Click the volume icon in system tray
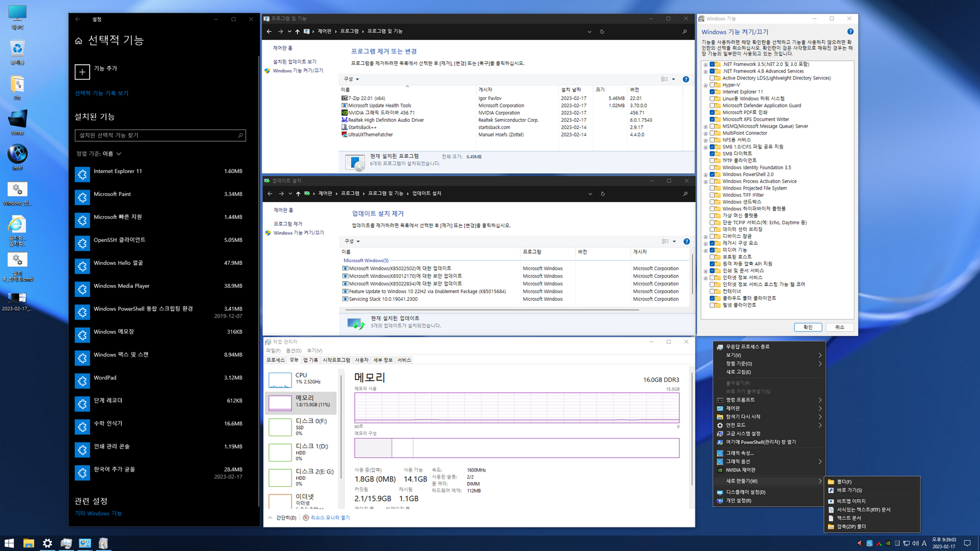 tap(915, 543)
